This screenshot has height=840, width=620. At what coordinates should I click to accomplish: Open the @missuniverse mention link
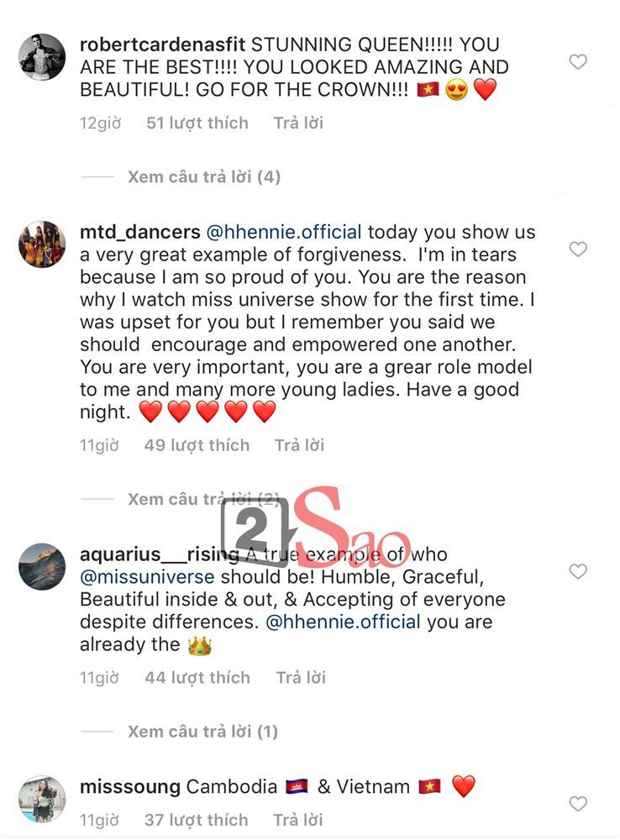coord(147,577)
